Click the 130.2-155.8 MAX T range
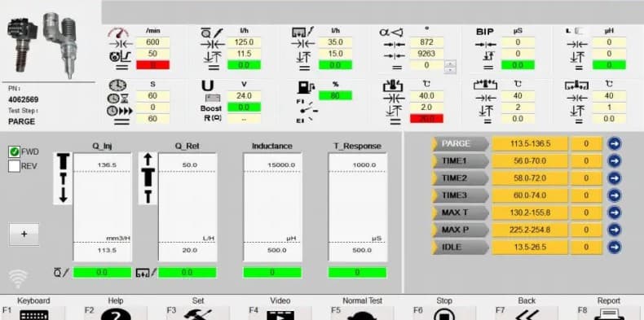Viewport: 644px width, 320px height. (x=530, y=213)
